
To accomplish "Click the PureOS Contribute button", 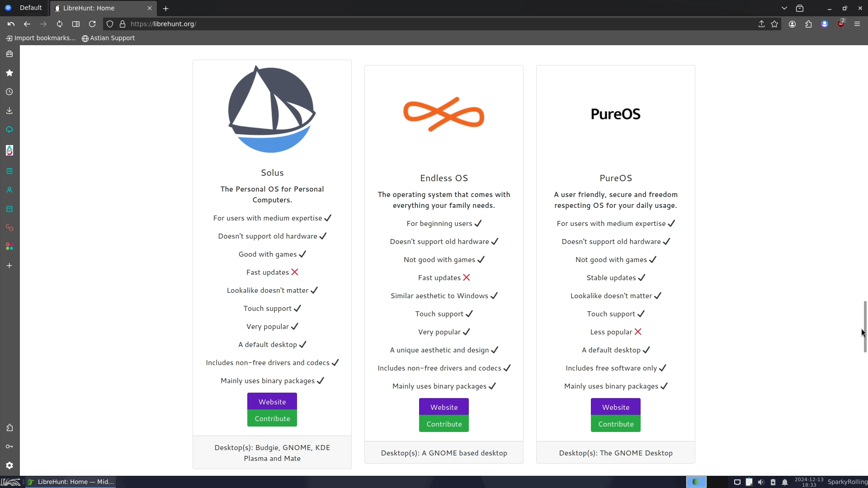I will click(616, 424).
